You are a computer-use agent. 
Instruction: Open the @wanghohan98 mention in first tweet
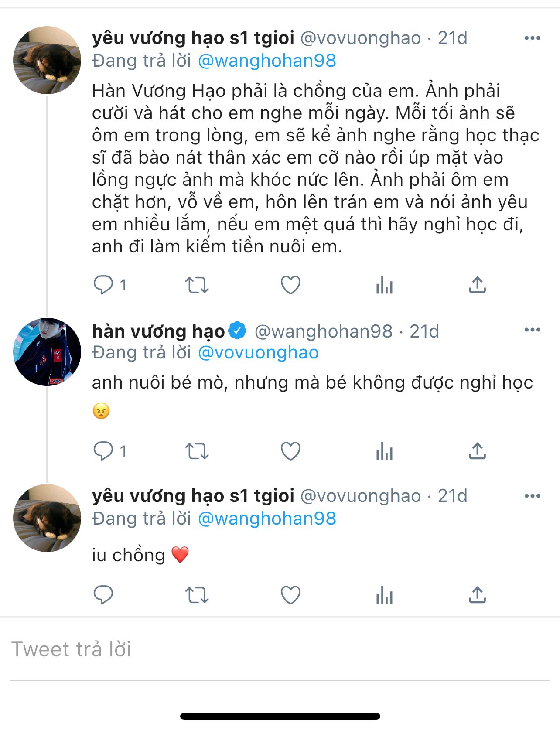tap(267, 61)
